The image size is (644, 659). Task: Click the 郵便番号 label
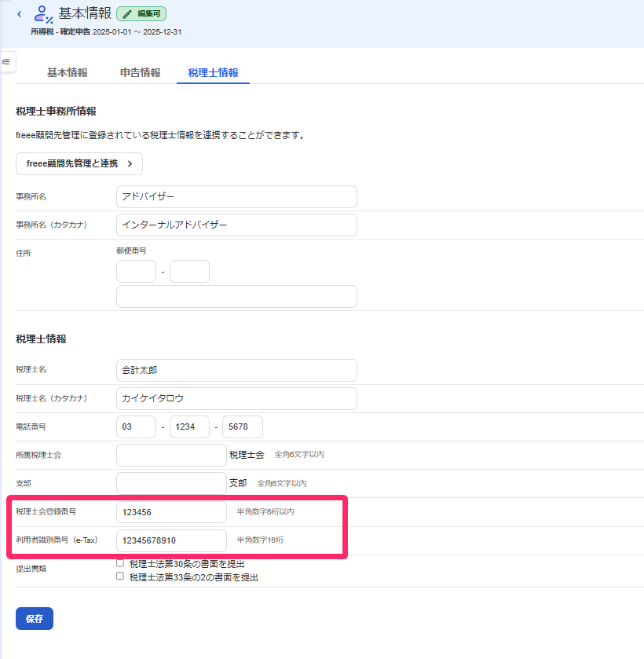pos(132,251)
